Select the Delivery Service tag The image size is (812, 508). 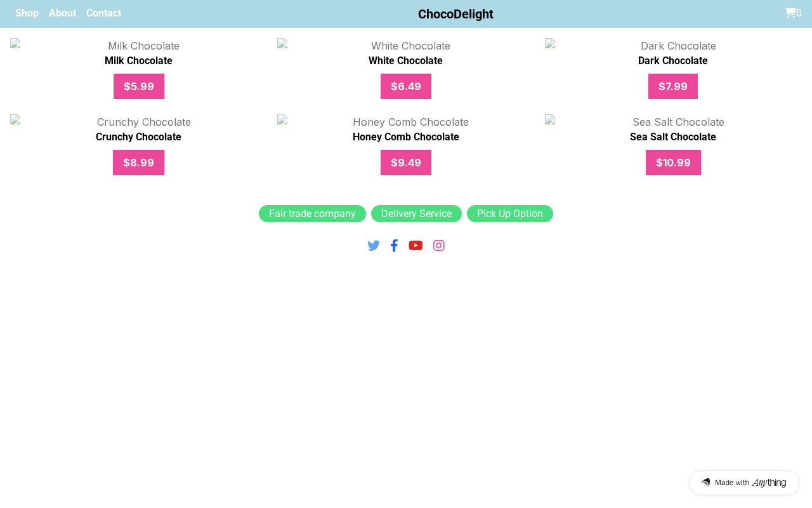pyautogui.click(x=416, y=214)
